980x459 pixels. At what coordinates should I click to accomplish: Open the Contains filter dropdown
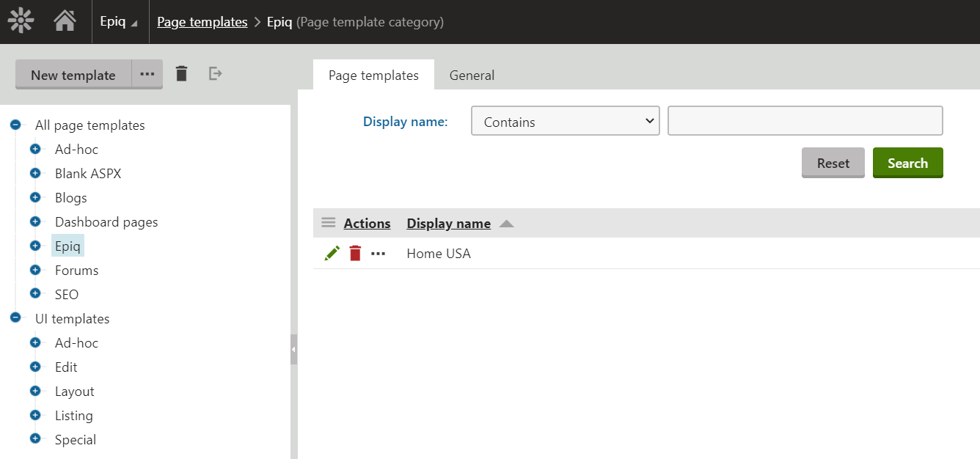[565, 122]
